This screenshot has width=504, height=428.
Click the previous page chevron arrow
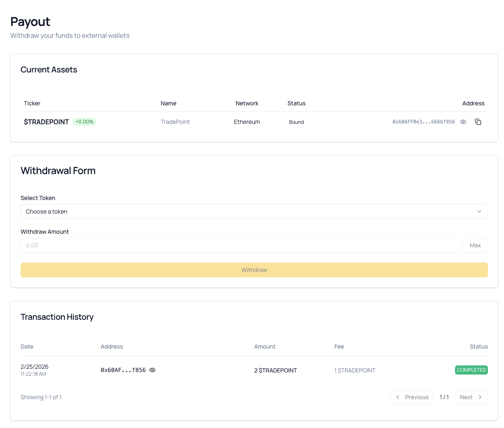(x=398, y=397)
